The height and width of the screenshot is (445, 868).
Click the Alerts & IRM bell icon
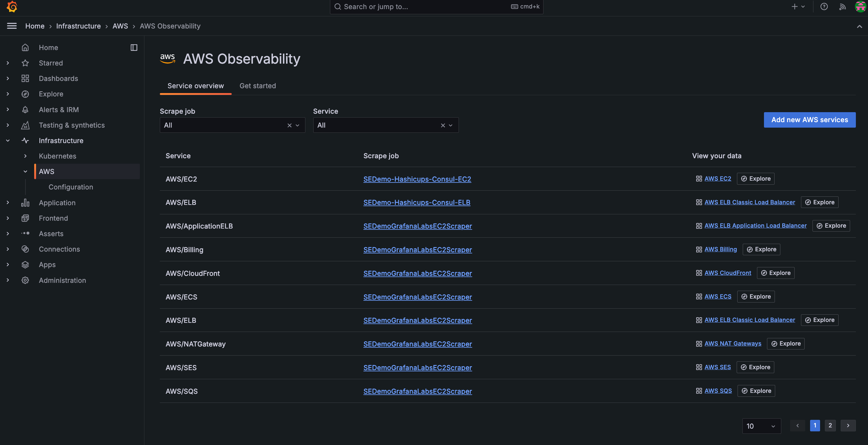25,109
